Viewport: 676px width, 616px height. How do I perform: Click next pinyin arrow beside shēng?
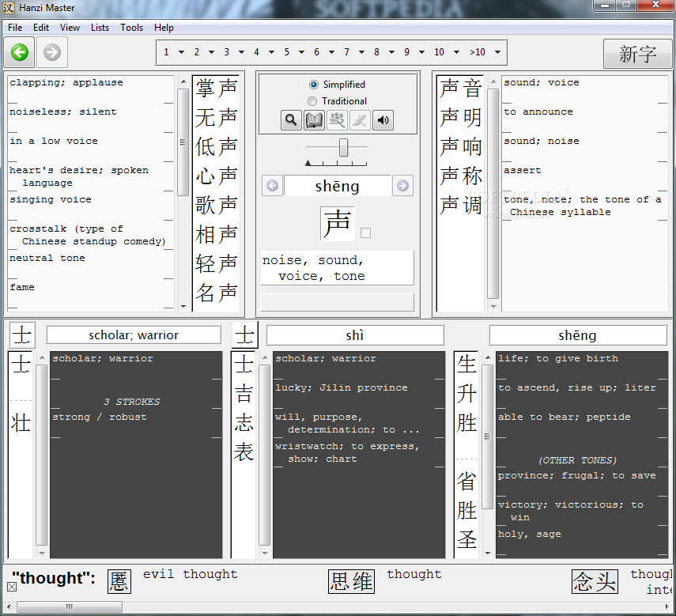pyautogui.click(x=402, y=186)
